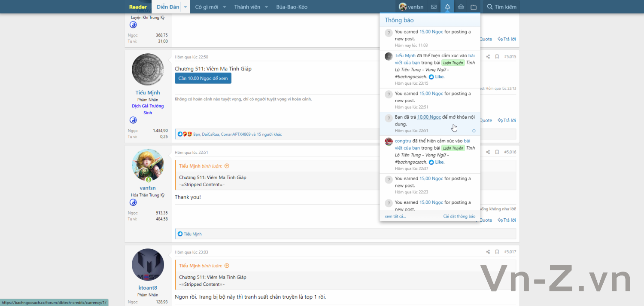This screenshot has height=306, width=644.
Task: Open the Reader tab
Action: [x=138, y=7]
